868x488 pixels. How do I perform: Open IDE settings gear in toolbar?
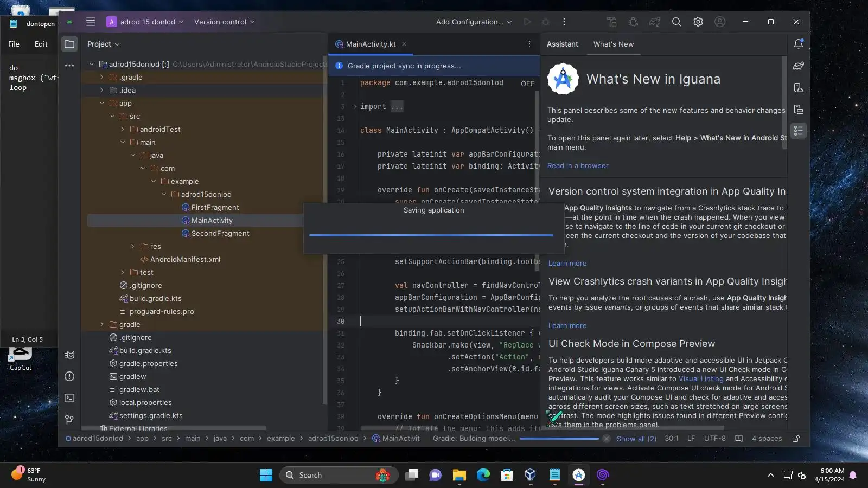(698, 22)
